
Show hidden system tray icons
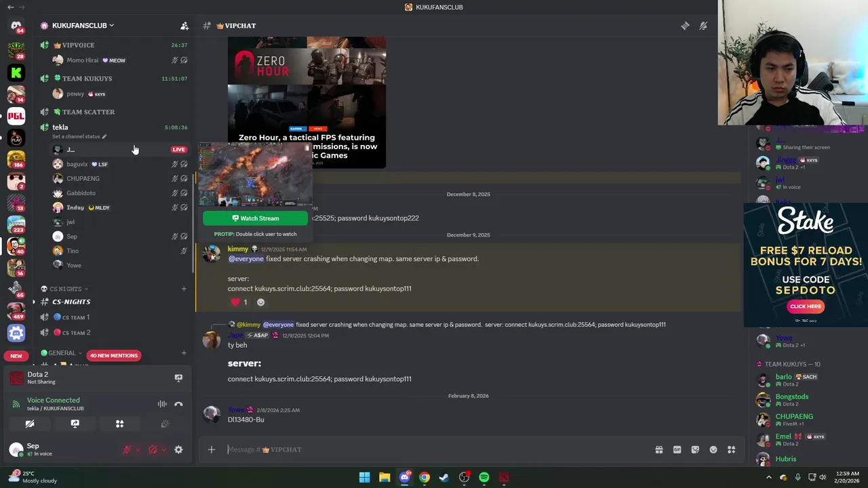click(x=768, y=477)
